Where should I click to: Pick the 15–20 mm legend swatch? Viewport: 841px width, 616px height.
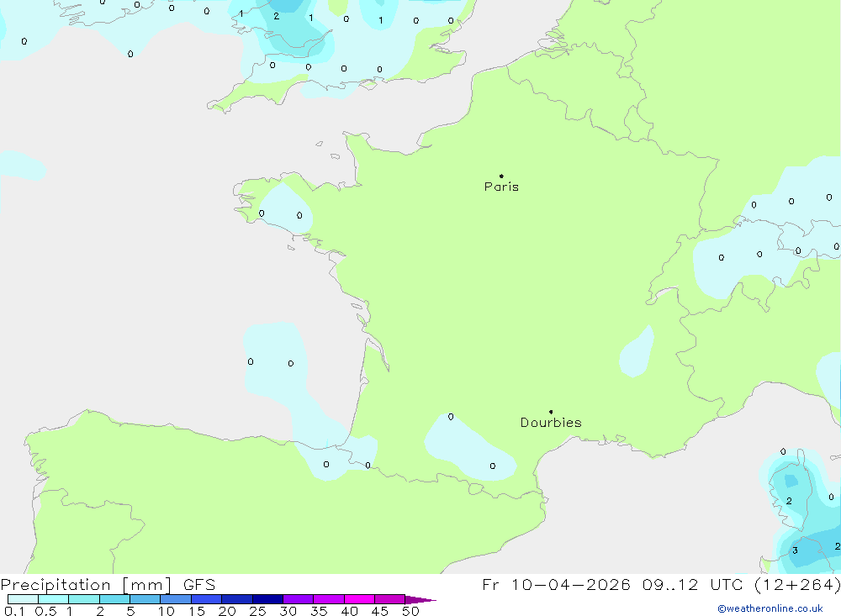coord(207,599)
